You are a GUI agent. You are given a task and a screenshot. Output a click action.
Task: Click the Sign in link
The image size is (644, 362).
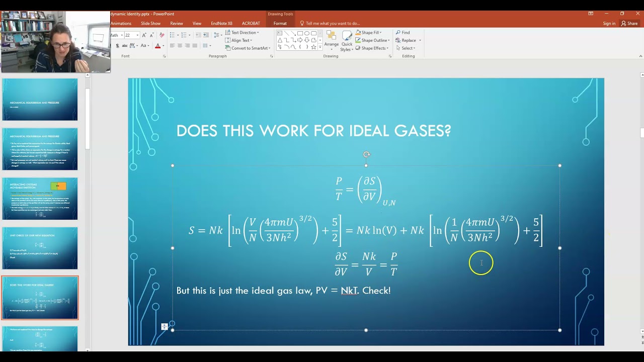[x=609, y=24]
